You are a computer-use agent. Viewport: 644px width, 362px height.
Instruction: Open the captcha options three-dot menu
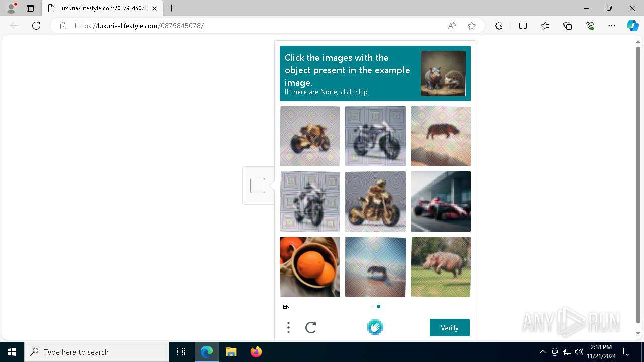point(288,328)
